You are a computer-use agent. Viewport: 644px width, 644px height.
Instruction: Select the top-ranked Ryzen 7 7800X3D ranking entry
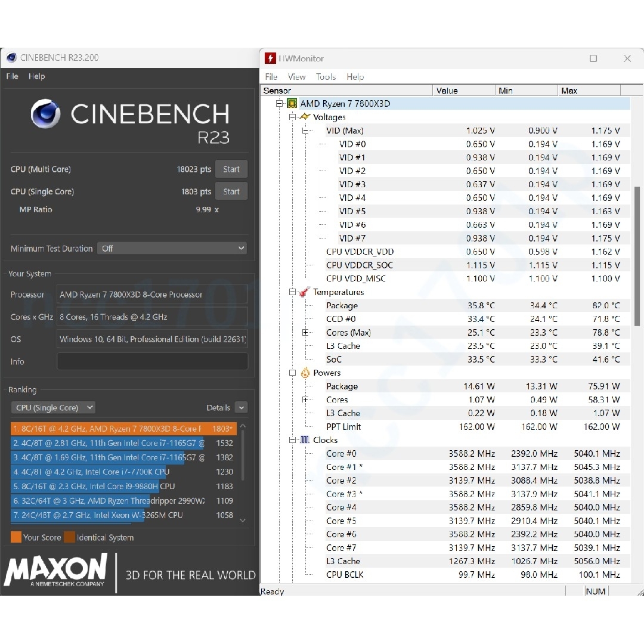click(x=123, y=429)
